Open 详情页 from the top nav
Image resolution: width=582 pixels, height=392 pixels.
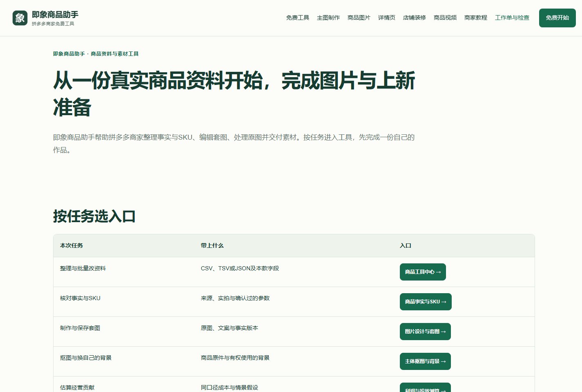387,18
